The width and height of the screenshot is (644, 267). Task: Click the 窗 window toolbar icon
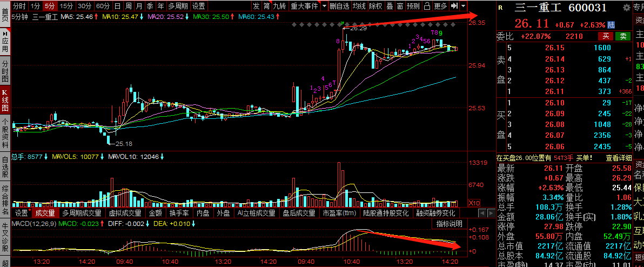point(399,6)
